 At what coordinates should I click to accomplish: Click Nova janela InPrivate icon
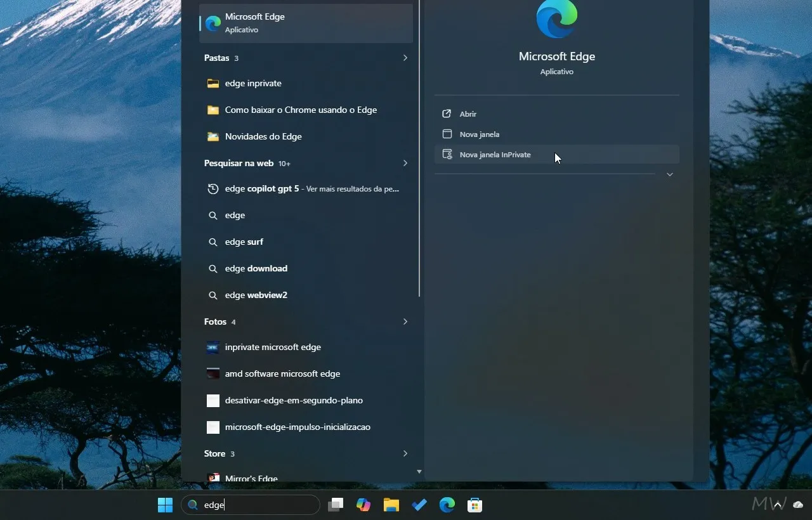[447, 154]
